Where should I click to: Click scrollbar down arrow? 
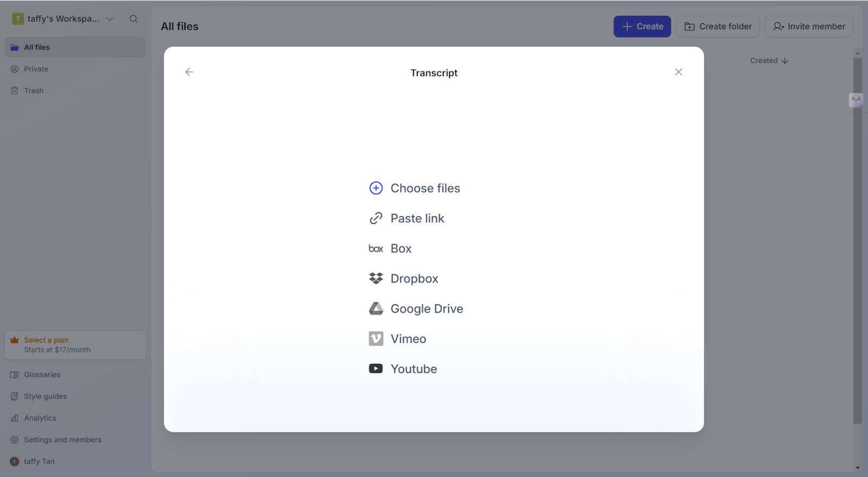(x=857, y=468)
